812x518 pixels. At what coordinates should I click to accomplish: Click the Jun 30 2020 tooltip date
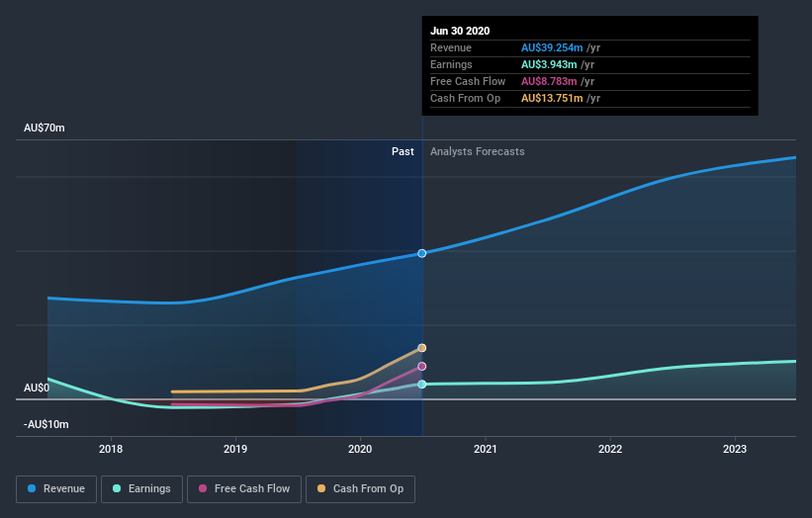[x=460, y=31]
